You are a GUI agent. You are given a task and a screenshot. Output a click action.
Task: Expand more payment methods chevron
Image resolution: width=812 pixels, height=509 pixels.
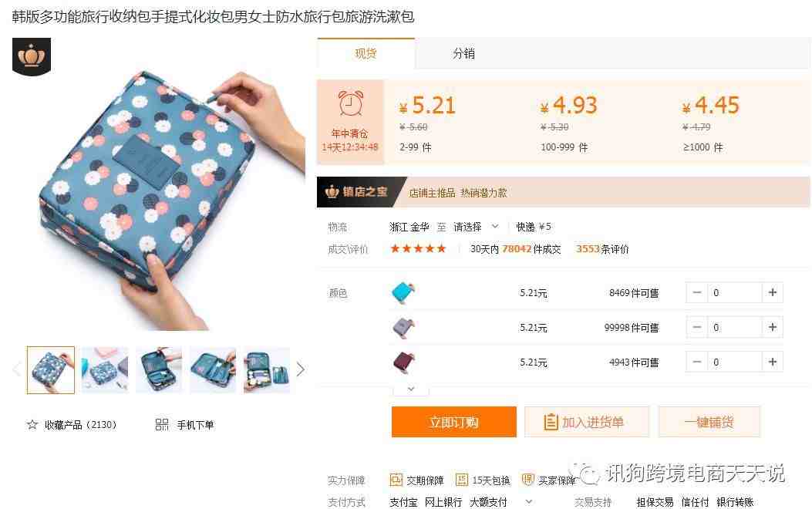coord(528,501)
